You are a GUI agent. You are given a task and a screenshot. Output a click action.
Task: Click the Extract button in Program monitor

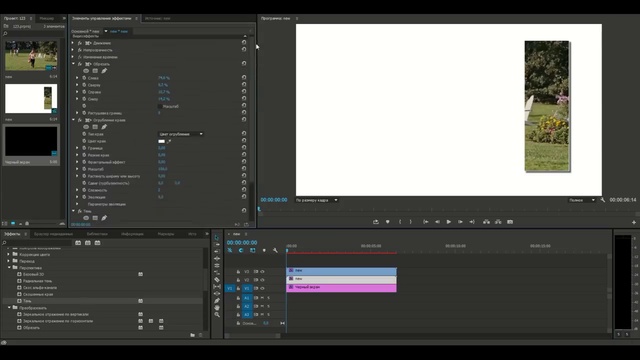pos(498,222)
